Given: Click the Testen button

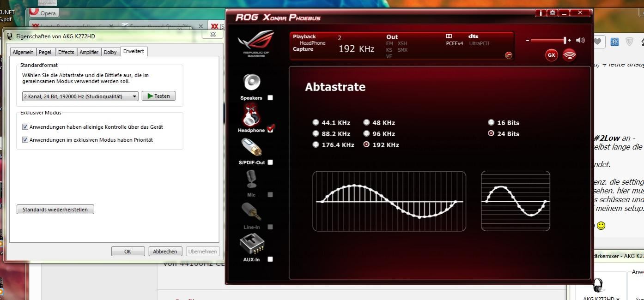Looking at the screenshot, I should pyautogui.click(x=158, y=96).
